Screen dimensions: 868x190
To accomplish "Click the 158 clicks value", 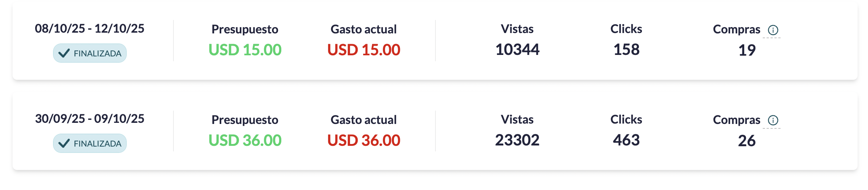I will (x=626, y=50).
